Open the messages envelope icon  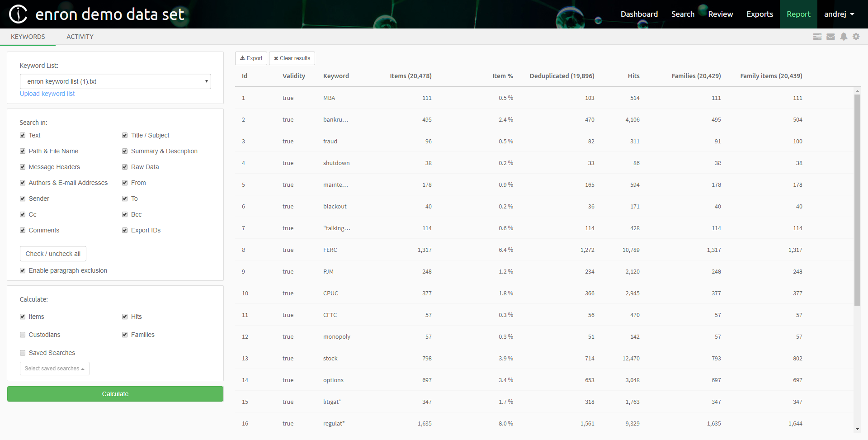830,37
